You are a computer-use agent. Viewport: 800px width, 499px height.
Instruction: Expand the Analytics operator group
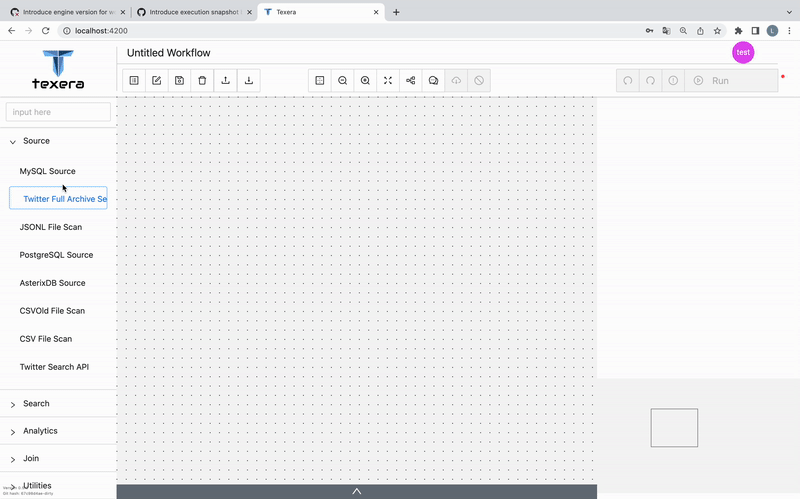point(58,431)
